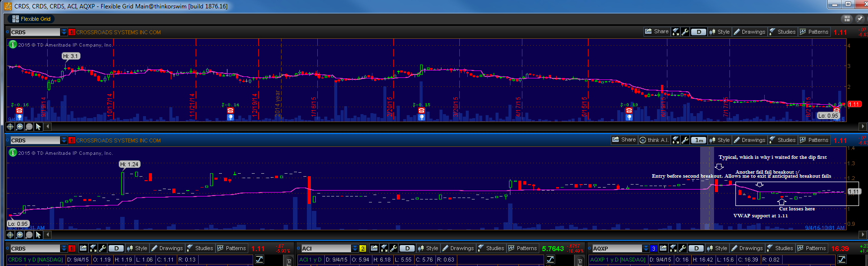Click the CRDS symbol input on the top chart
Image resolution: width=868 pixels, height=266 pixels.
[35, 32]
